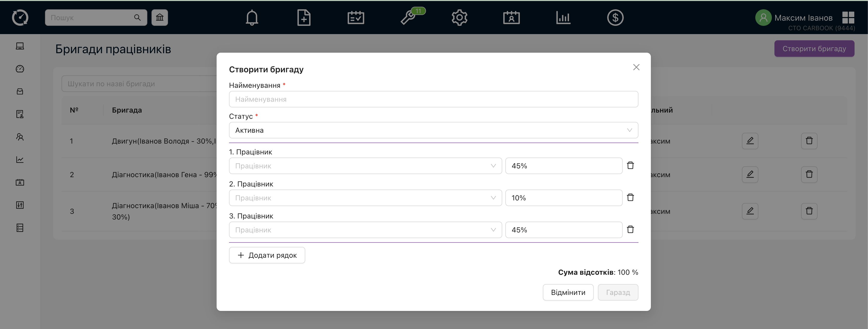Open the second Працівник dropdown
This screenshot has width=868, height=329.
tap(365, 198)
